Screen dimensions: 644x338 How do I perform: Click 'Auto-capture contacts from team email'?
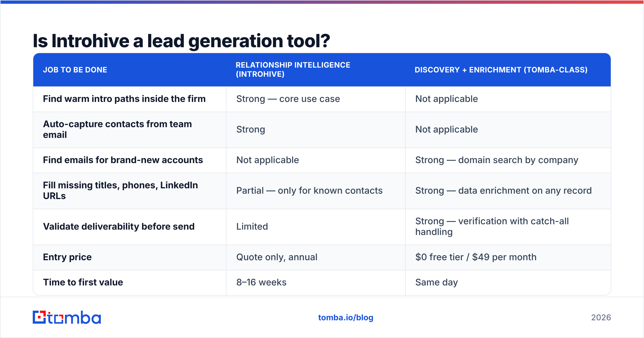point(118,129)
